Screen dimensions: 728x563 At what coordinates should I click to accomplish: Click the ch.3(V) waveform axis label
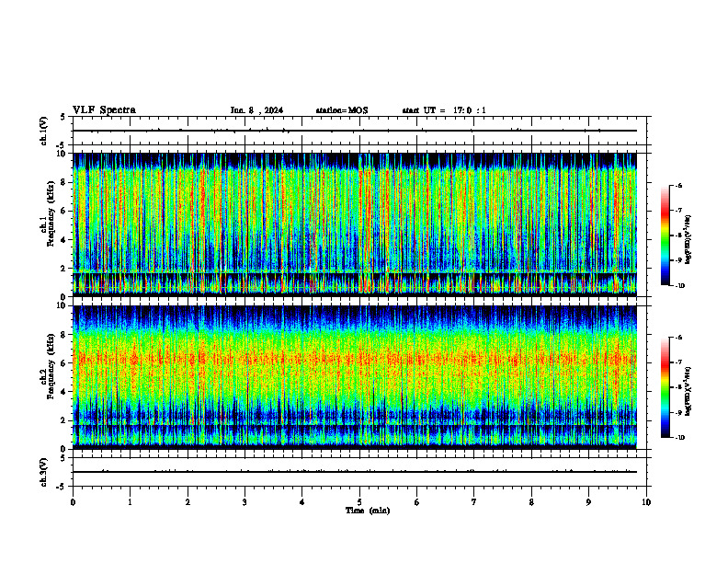point(43,472)
